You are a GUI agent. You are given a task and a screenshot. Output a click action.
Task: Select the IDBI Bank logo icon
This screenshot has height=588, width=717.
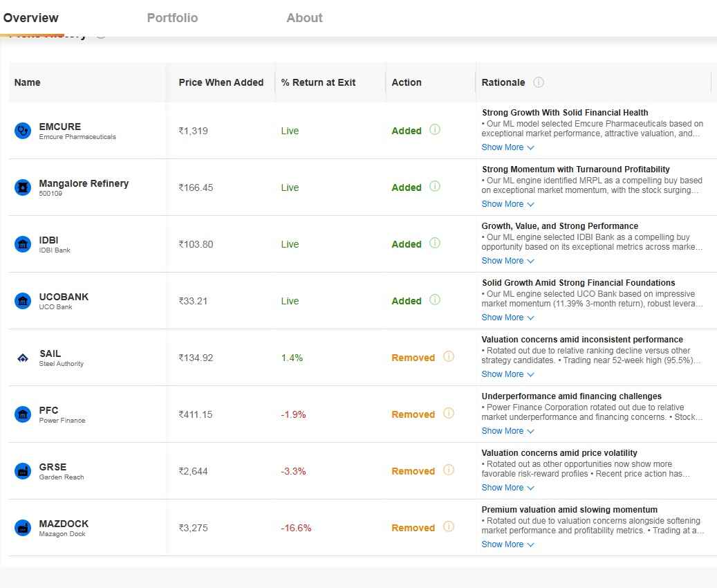[x=24, y=244]
